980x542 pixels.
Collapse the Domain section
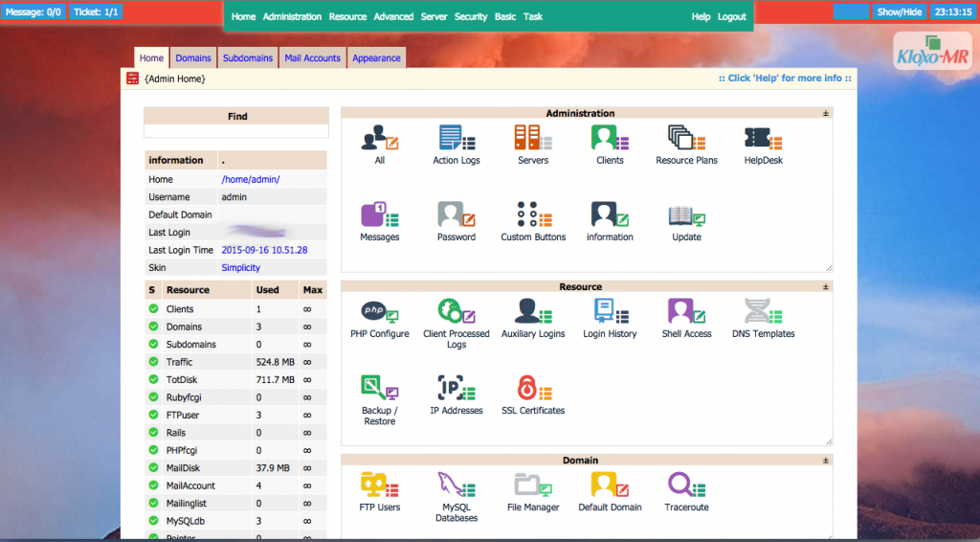click(x=826, y=461)
